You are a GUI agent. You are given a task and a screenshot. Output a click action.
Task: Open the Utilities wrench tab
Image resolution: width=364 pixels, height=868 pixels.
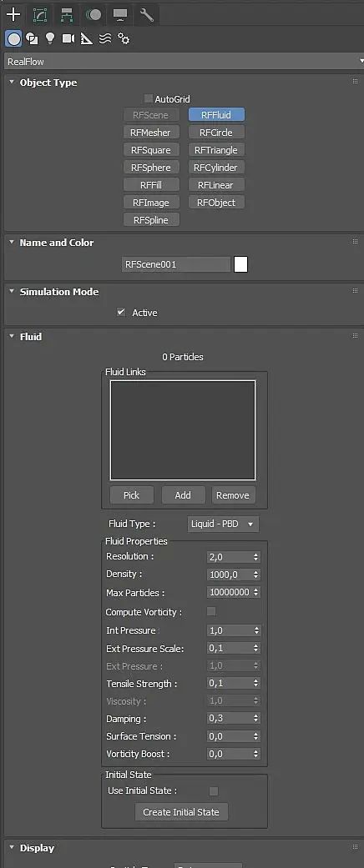(x=147, y=15)
